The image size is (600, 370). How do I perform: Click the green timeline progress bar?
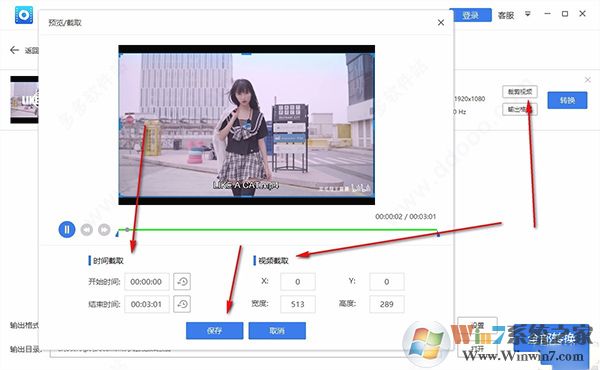coord(277,230)
